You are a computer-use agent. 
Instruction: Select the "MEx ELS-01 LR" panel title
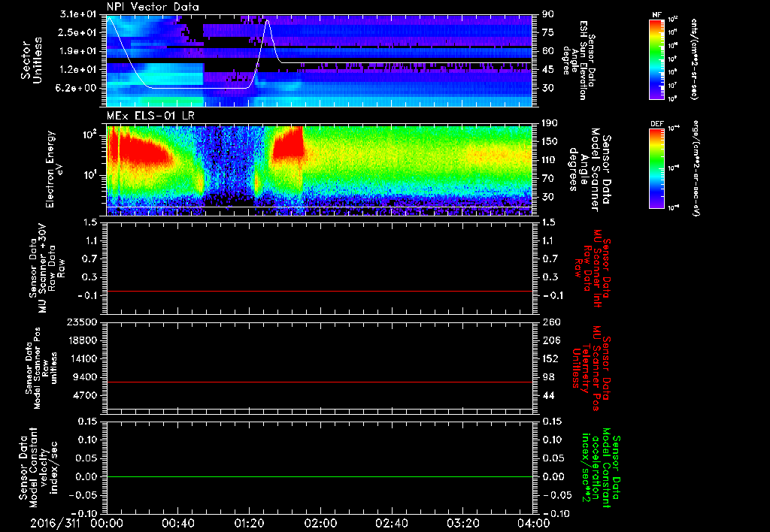click(x=150, y=116)
